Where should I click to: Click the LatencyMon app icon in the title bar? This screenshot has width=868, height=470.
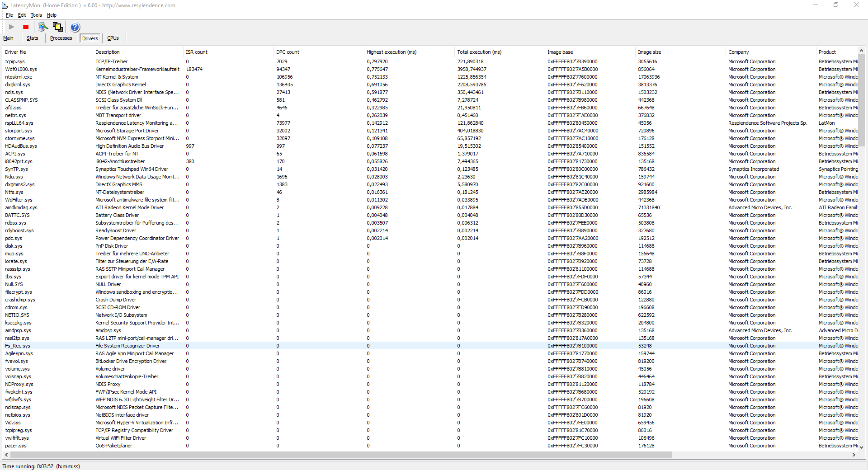click(x=5, y=5)
